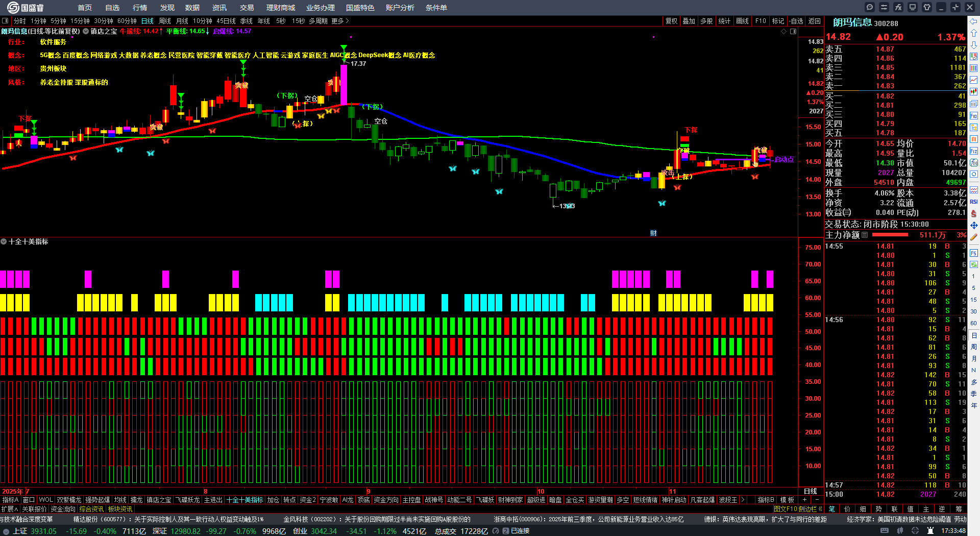Open the 模板 template menu
Screen dimensions: 980x536
pyautogui.click(x=787, y=500)
